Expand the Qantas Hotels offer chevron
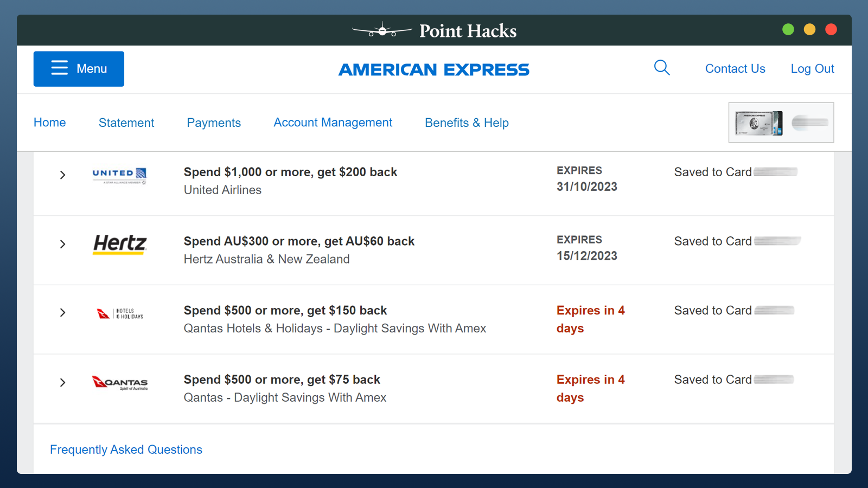Screen dimensions: 868x488 point(62,313)
